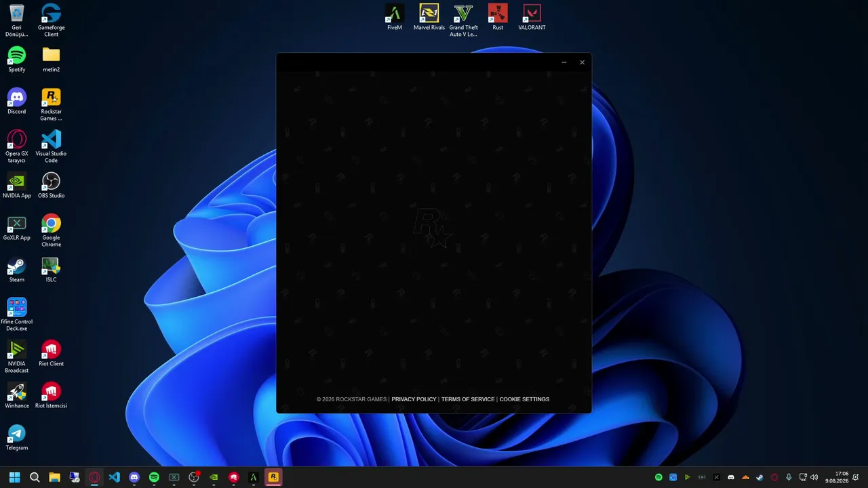Screen dimensions: 868x488
Task: Select the Marvel Rivals desktop shortcut
Action: [x=429, y=18]
